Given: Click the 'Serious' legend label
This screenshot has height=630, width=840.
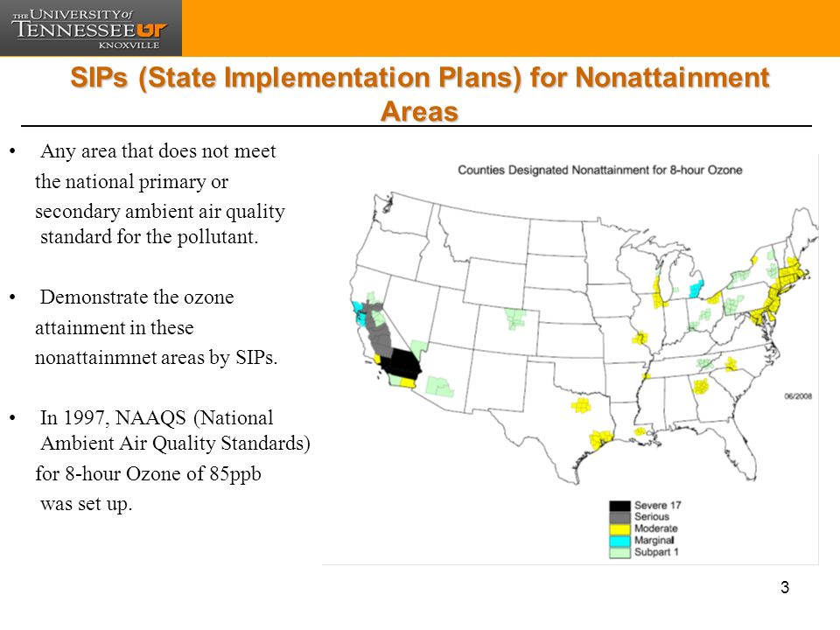Looking at the screenshot, I should click(x=651, y=516).
